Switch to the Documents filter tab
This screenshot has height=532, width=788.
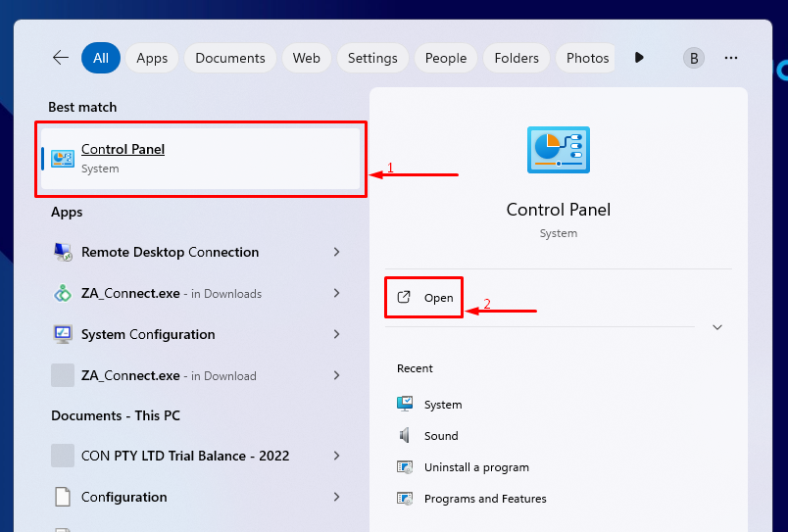click(230, 58)
